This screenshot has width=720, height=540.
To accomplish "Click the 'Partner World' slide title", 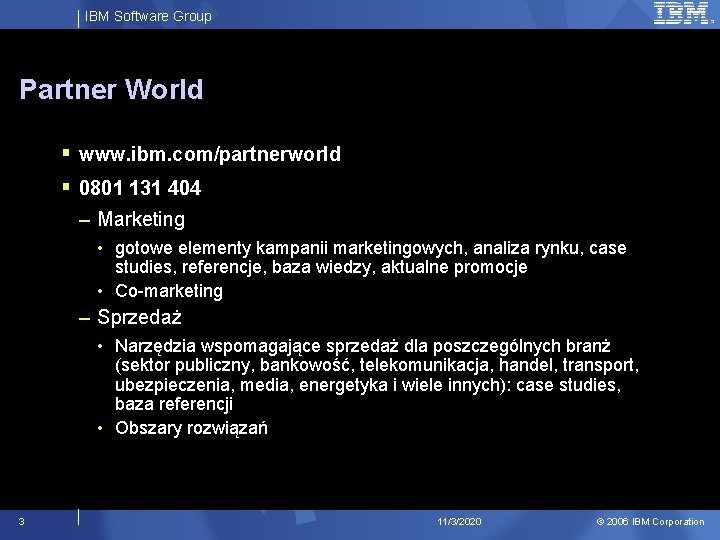I will [111, 89].
